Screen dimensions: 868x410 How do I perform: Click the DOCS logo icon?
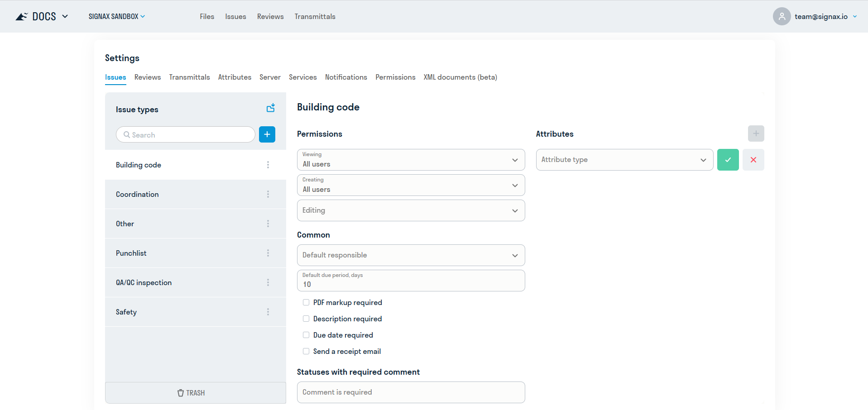[x=21, y=17]
